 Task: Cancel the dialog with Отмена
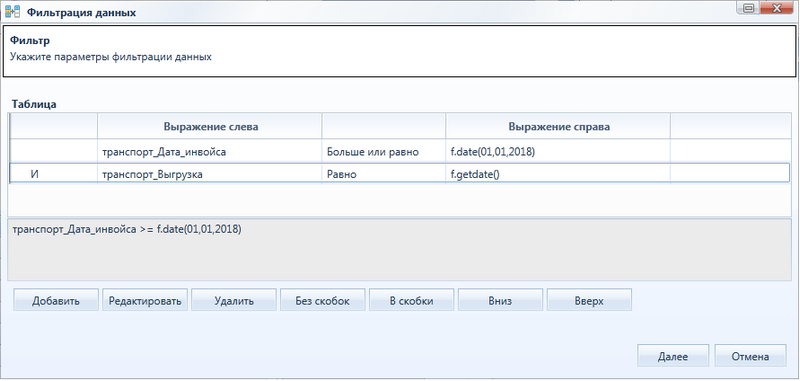point(750,356)
